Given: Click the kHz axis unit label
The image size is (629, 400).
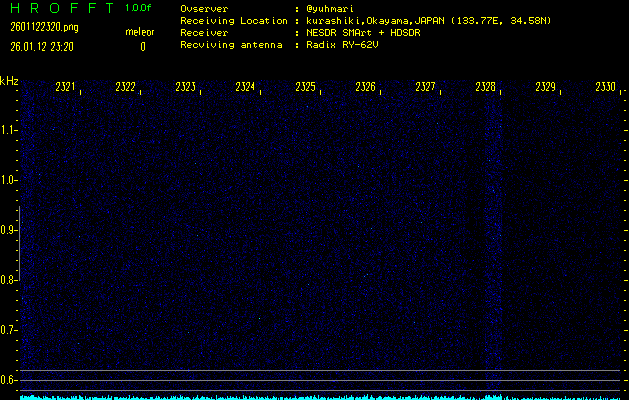Looking at the screenshot, I should tap(9, 81).
